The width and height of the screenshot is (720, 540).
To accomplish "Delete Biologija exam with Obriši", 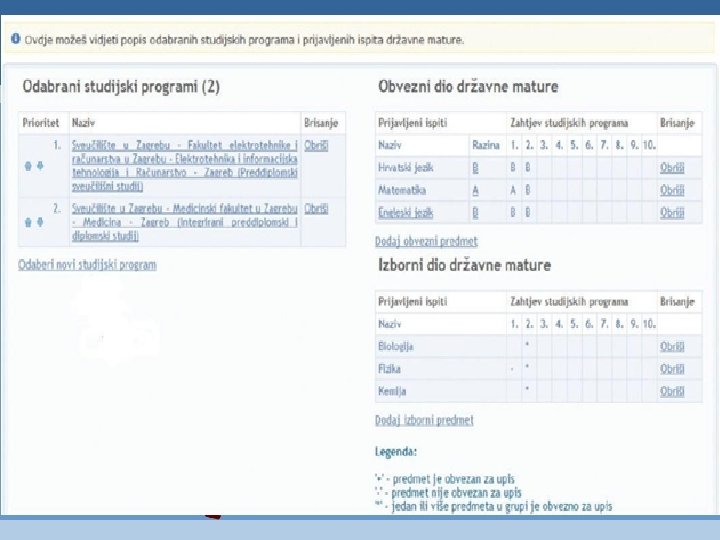I will click(x=672, y=347).
